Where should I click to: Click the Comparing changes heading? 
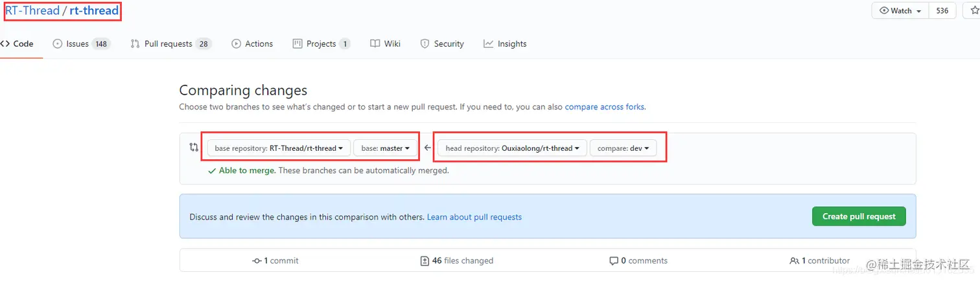coord(243,91)
